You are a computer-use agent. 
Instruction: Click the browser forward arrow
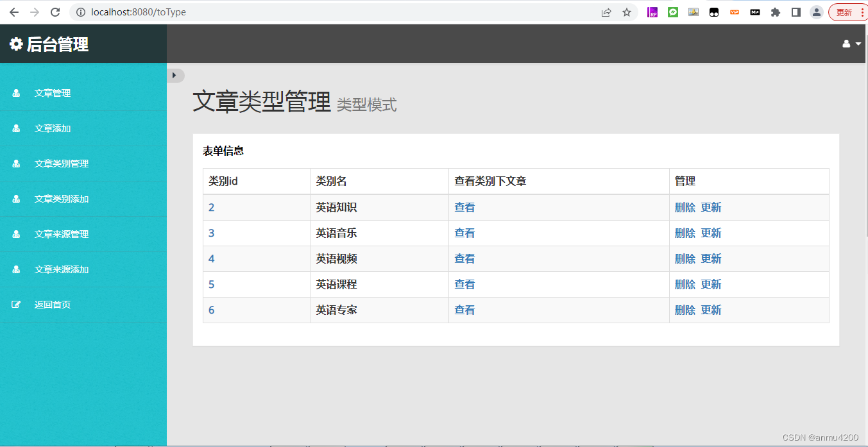[35, 12]
